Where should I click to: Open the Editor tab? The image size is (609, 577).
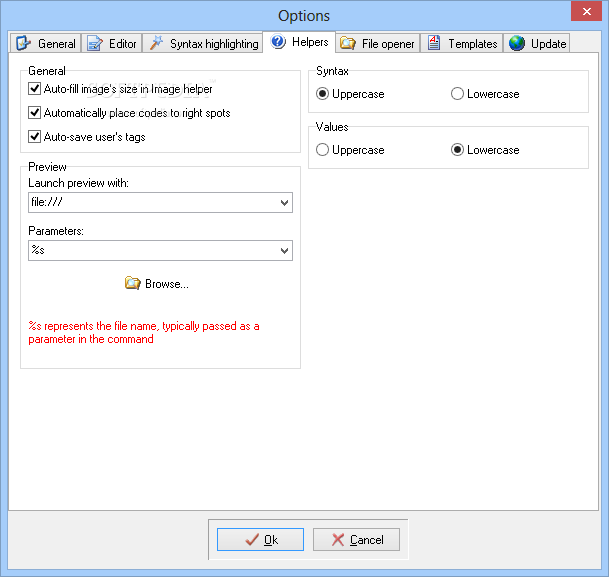tap(112, 43)
